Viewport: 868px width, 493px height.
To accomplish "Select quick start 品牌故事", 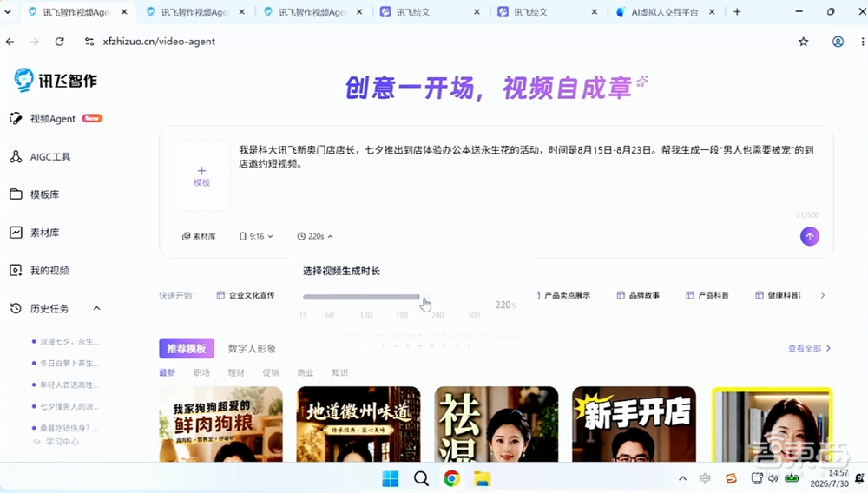I will tap(638, 295).
